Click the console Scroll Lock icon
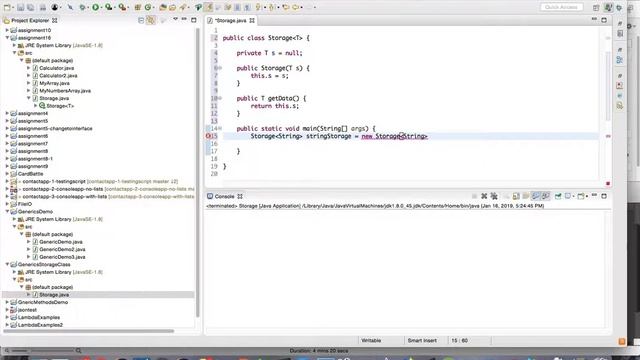The width and height of the screenshot is (640, 360). [516, 196]
